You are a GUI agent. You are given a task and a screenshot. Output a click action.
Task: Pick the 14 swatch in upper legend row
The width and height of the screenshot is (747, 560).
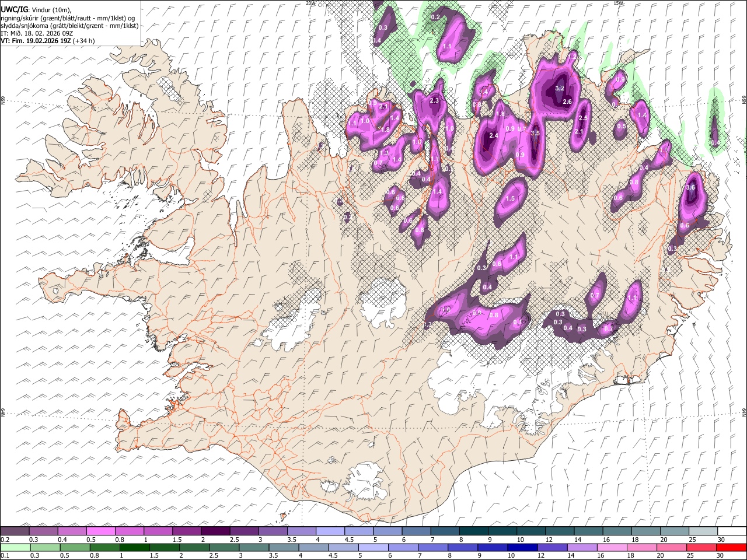[588, 531]
